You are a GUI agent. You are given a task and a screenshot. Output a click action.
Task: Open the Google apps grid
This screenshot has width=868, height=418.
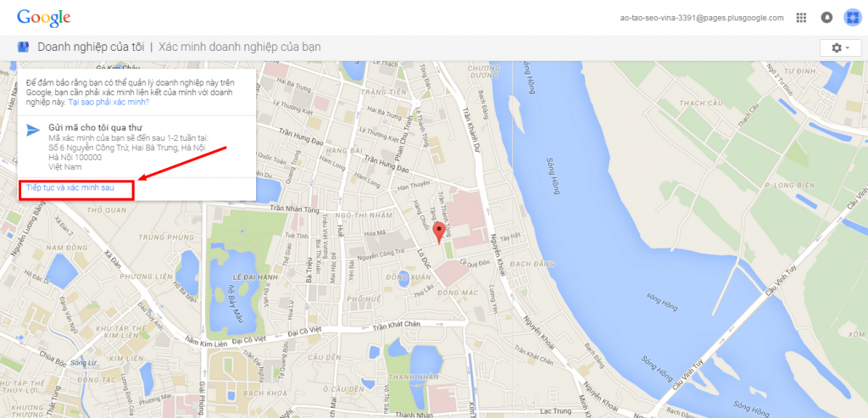click(801, 18)
